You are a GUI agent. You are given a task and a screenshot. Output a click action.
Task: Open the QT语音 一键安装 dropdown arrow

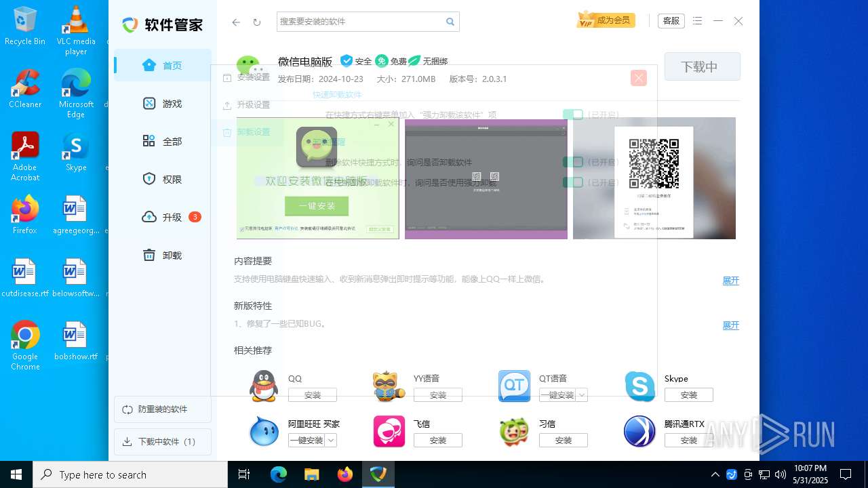(582, 395)
